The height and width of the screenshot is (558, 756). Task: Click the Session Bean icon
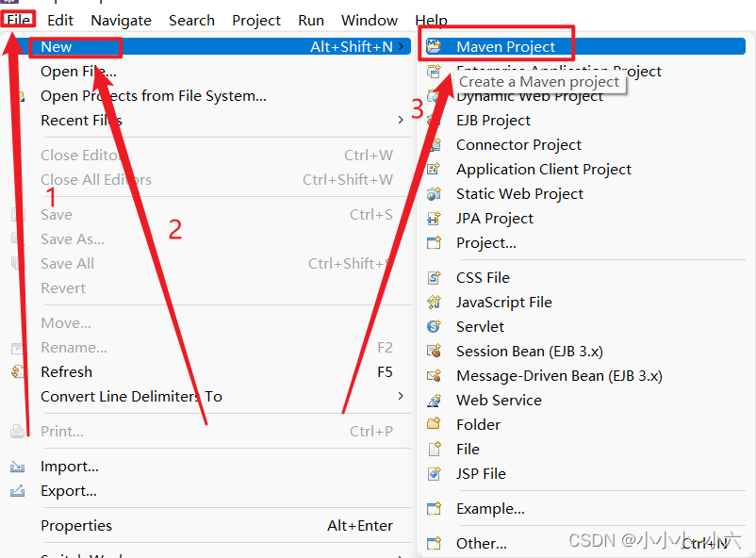(434, 351)
